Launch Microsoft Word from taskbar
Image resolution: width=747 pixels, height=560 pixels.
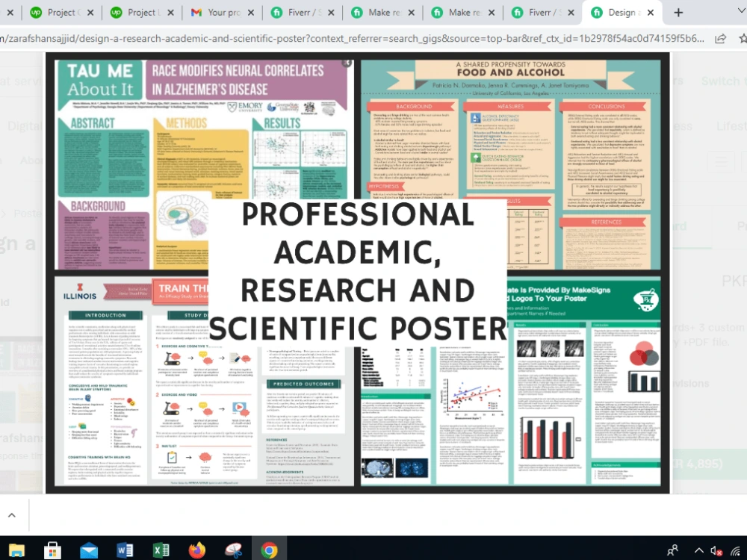click(124, 550)
